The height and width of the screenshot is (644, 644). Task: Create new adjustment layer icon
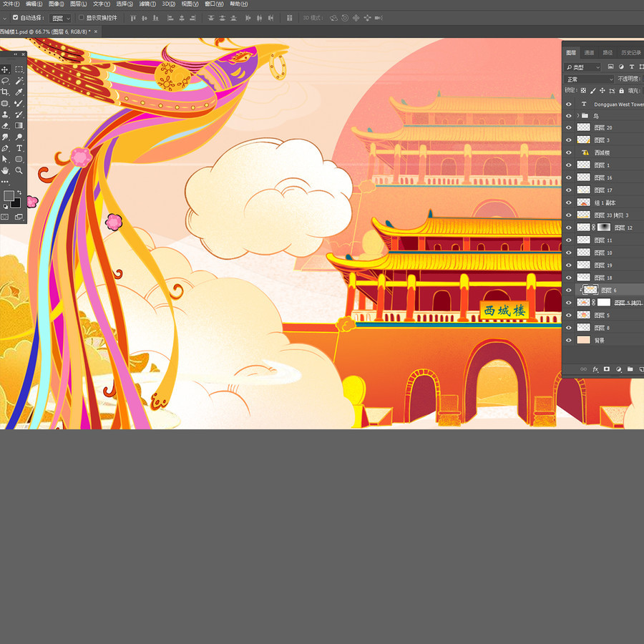point(618,369)
